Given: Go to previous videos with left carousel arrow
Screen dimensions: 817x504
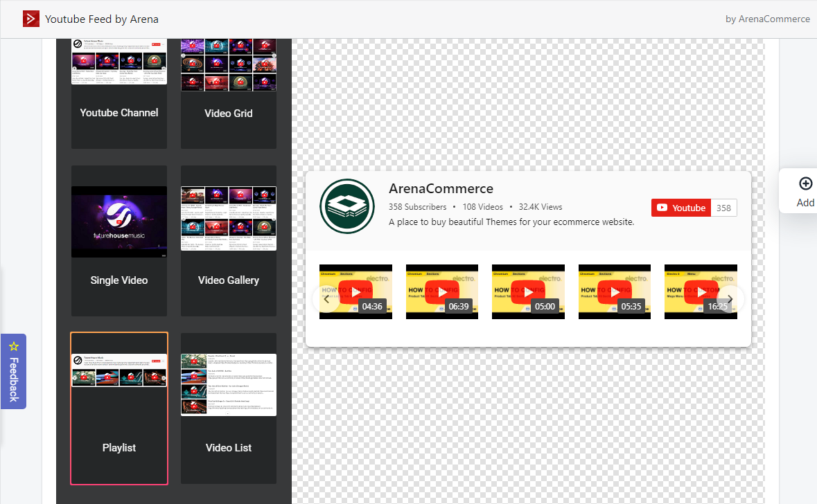Looking at the screenshot, I should (326, 299).
